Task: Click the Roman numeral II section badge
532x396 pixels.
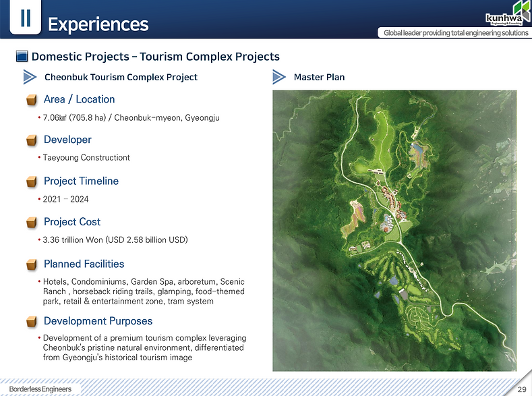Action: pyautogui.click(x=26, y=17)
